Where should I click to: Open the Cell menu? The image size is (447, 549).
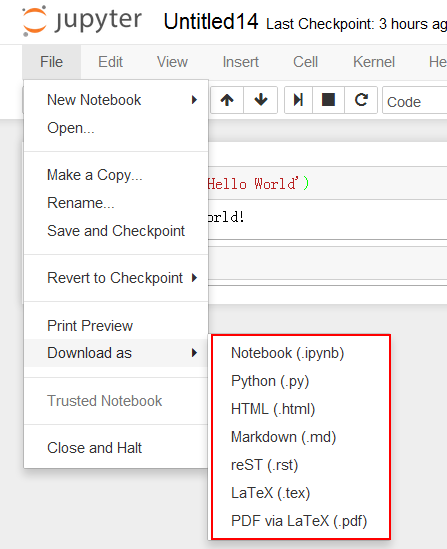(306, 62)
